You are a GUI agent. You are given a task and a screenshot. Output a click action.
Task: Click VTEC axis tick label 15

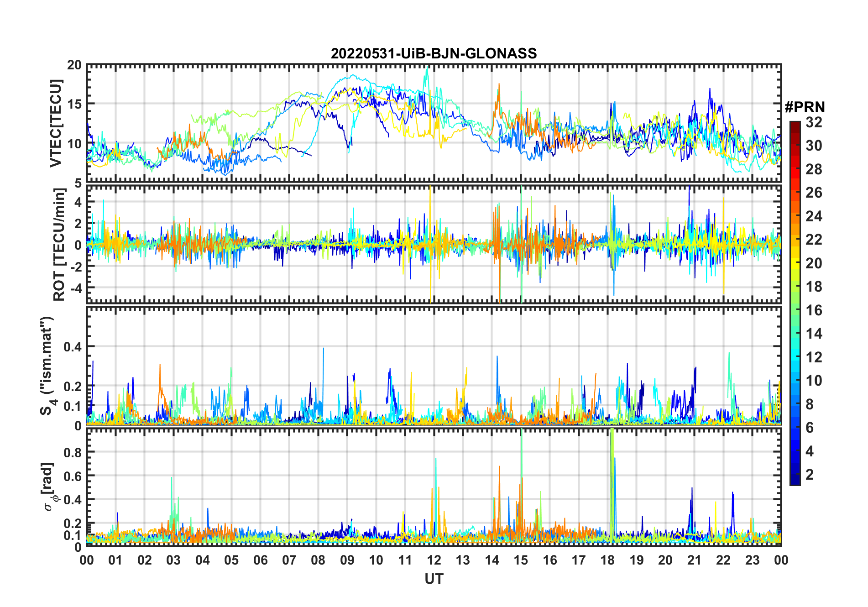(74, 105)
